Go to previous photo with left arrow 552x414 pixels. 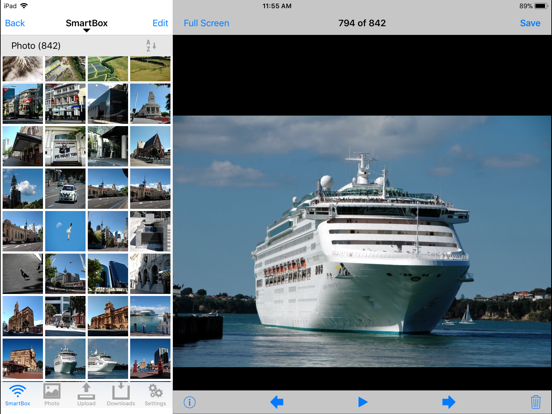[277, 402]
